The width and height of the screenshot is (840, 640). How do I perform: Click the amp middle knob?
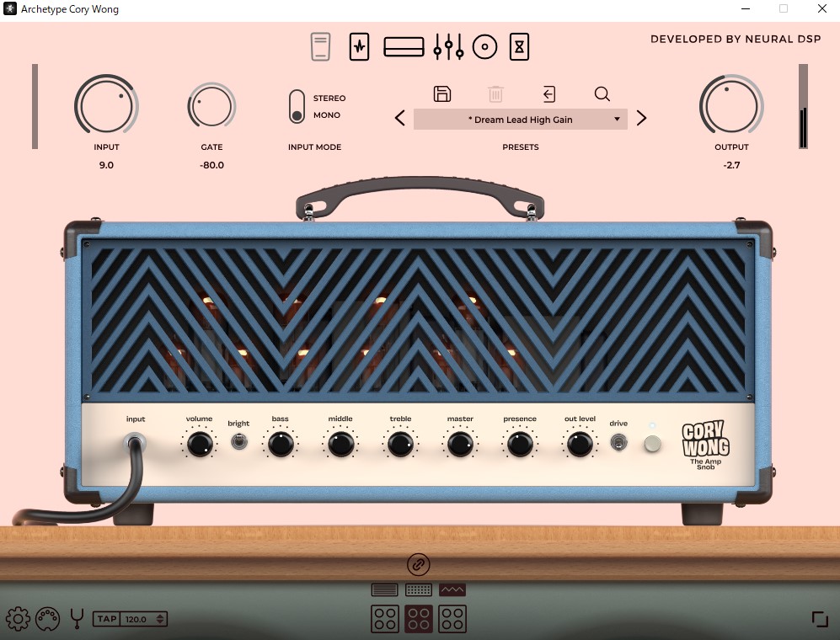coord(340,444)
